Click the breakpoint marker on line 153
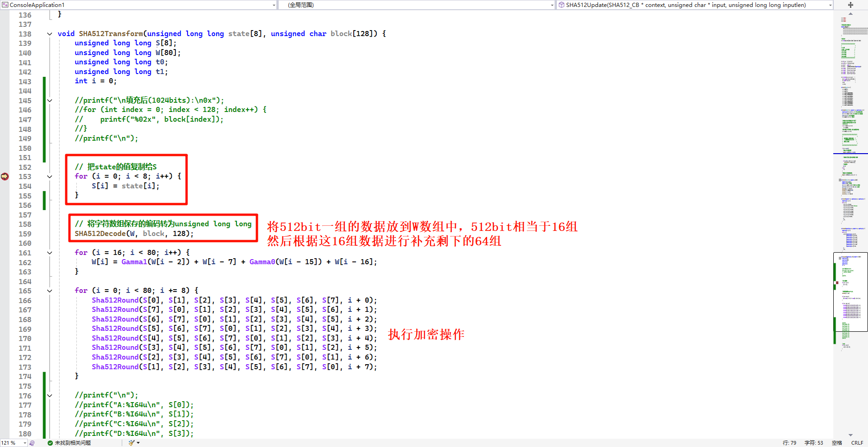Viewport: 868px width, 447px height. pos(5,176)
